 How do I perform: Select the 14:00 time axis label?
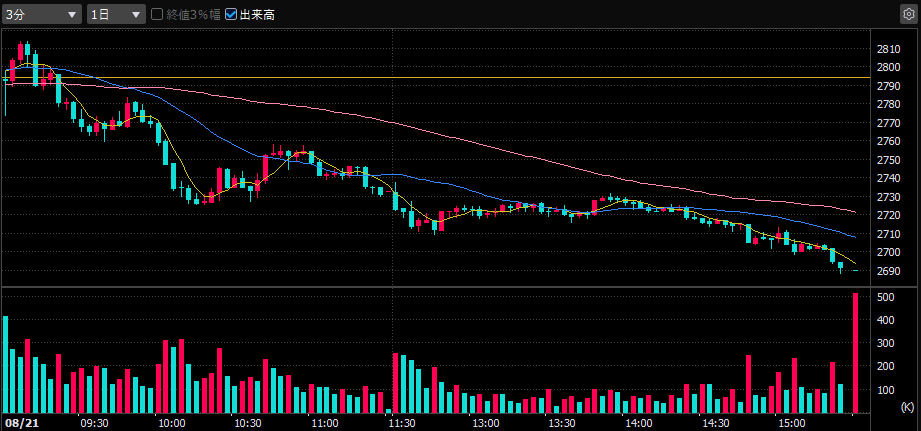pos(639,423)
